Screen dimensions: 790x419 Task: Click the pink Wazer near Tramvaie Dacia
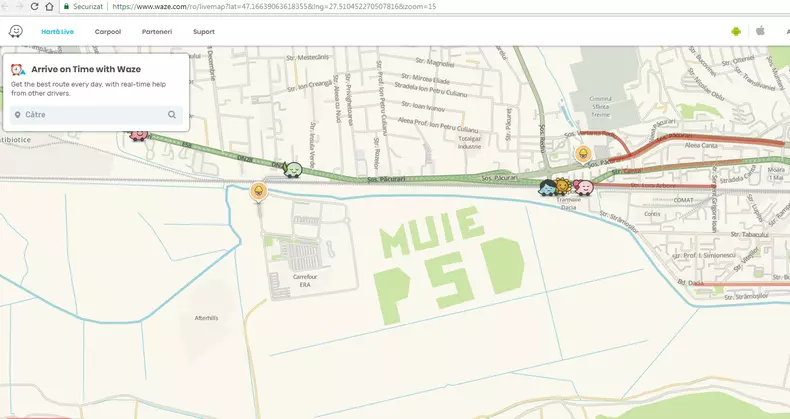point(583,187)
